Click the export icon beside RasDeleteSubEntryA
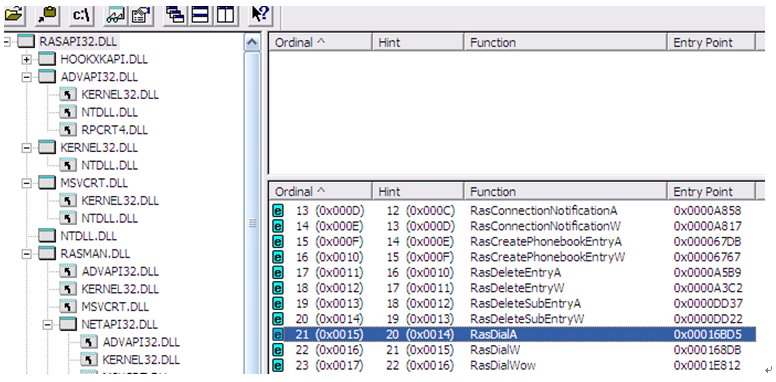The image size is (776, 382). tap(278, 303)
